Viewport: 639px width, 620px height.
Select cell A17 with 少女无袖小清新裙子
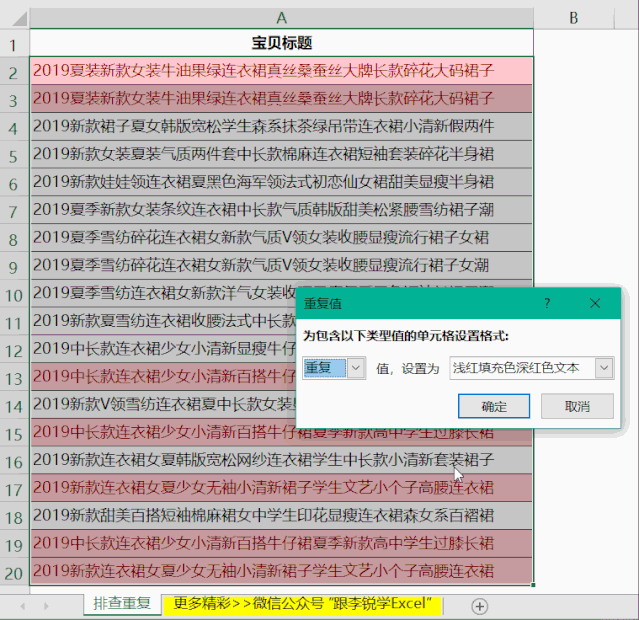tap(282, 488)
